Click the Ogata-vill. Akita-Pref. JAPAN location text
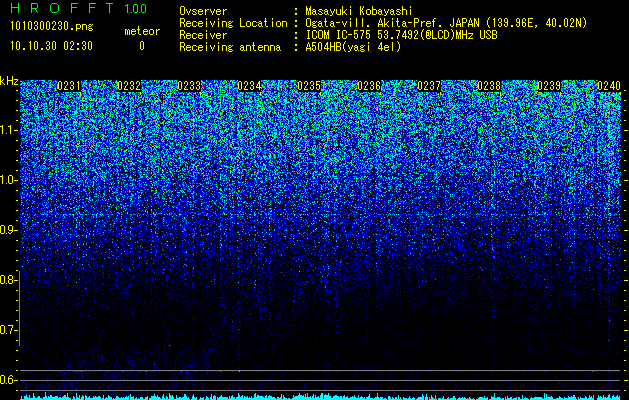Image resolution: width=629 pixels, height=400 pixels. pos(446,23)
